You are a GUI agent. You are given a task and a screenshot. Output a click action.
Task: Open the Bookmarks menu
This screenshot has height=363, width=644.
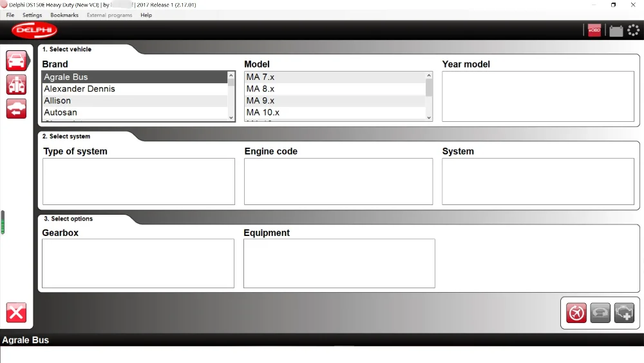(x=64, y=15)
